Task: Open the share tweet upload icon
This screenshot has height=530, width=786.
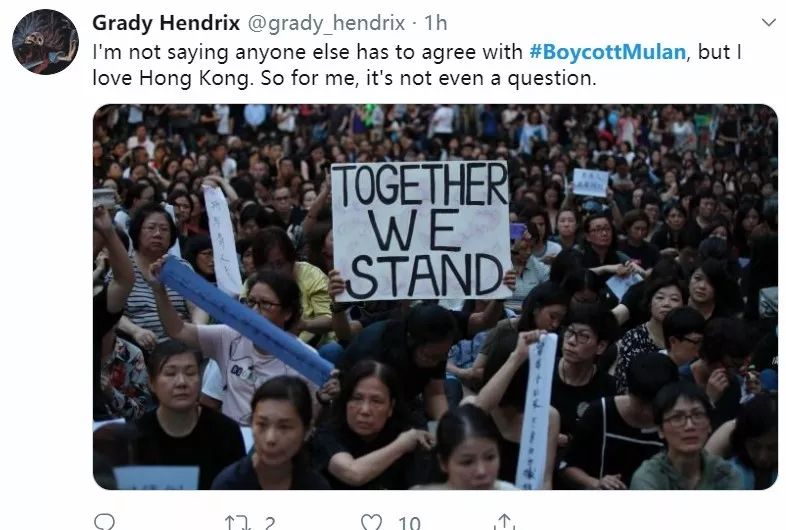Action: (504, 521)
